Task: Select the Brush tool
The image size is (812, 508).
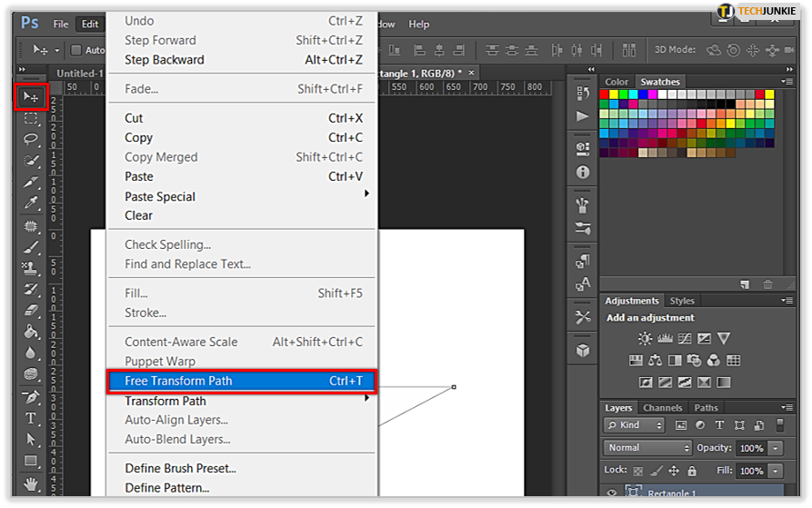Action: click(x=31, y=247)
